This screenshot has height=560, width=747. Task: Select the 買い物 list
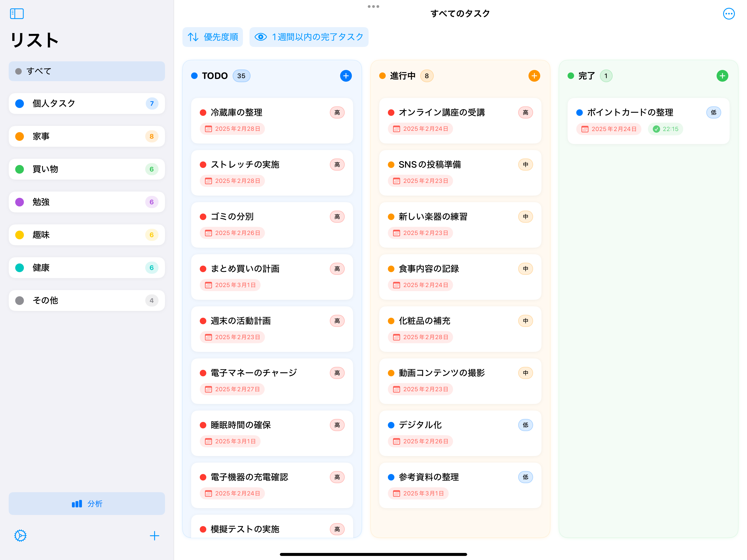tap(87, 169)
